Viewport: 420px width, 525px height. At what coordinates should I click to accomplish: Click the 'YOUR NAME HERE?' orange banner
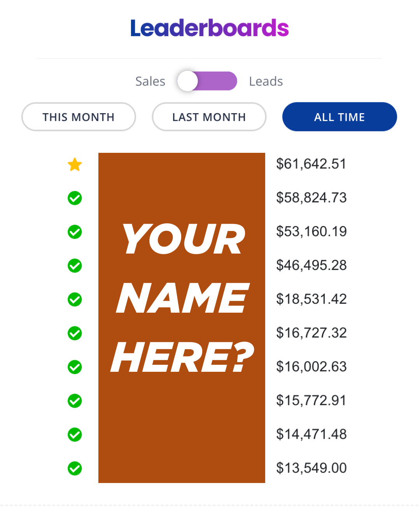[x=182, y=318]
